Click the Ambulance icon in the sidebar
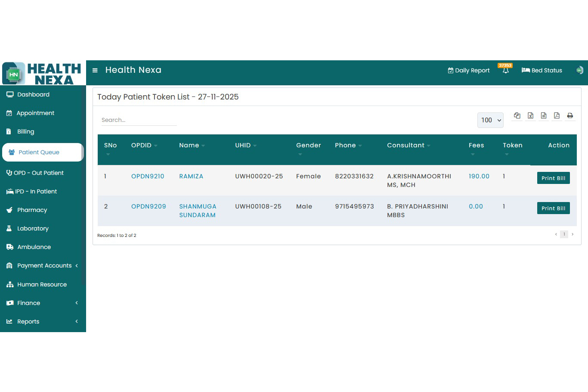Viewport: 588px width, 392px height. (x=9, y=247)
